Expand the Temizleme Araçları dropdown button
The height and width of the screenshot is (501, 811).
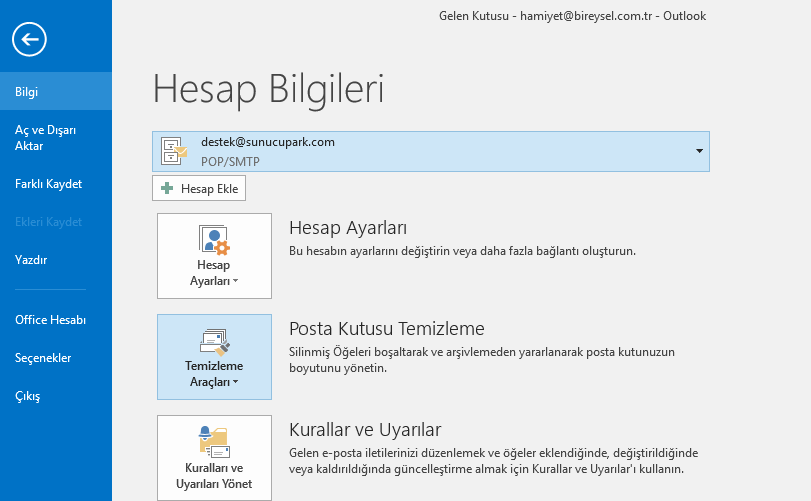(214, 357)
